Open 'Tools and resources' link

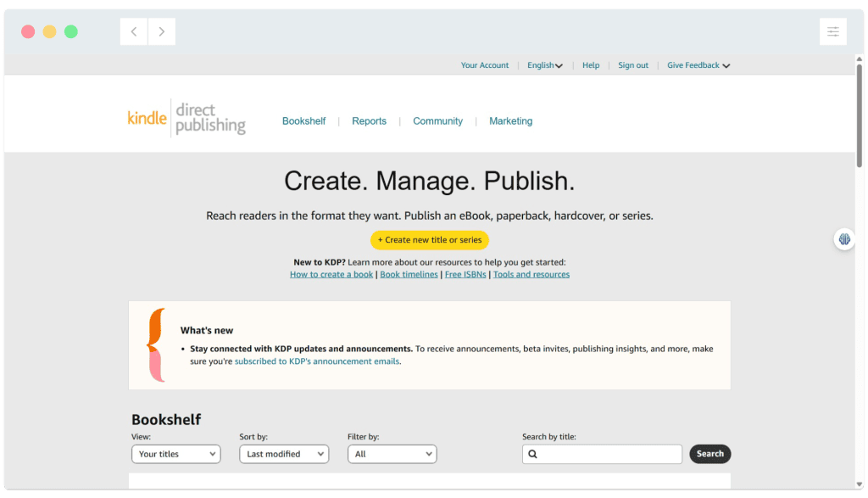[x=531, y=274]
